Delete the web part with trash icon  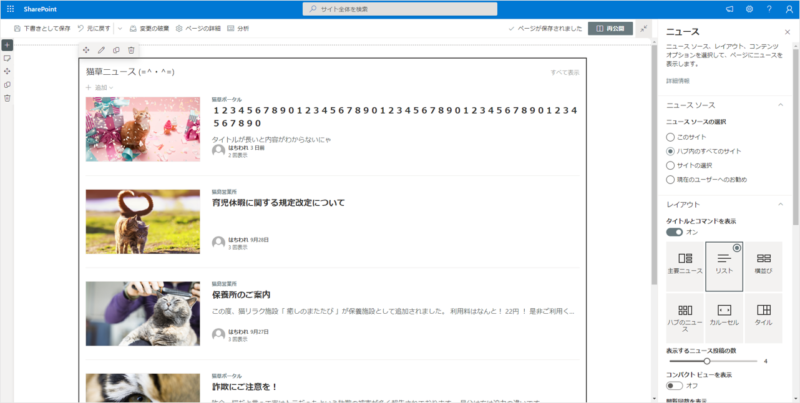131,50
